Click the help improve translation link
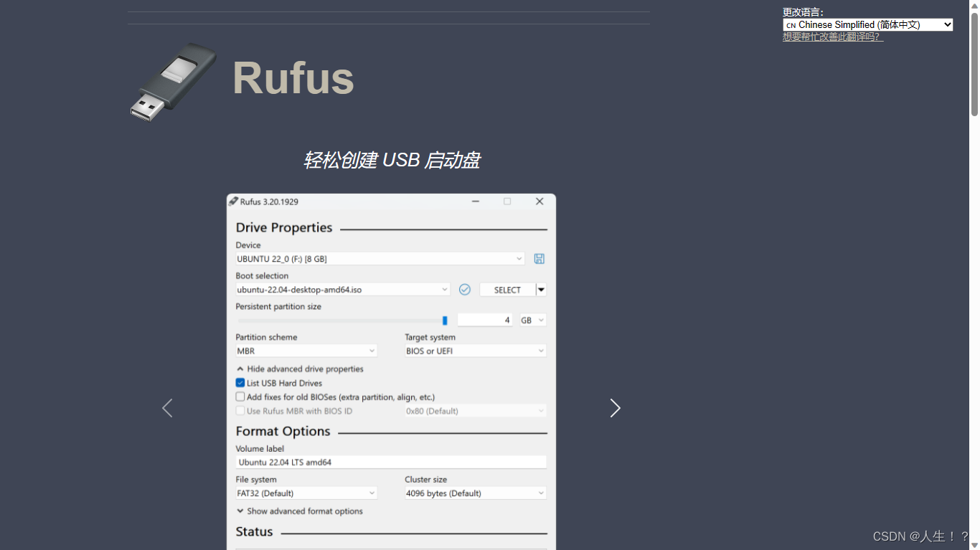The width and height of the screenshot is (980, 550). pyautogui.click(x=833, y=37)
